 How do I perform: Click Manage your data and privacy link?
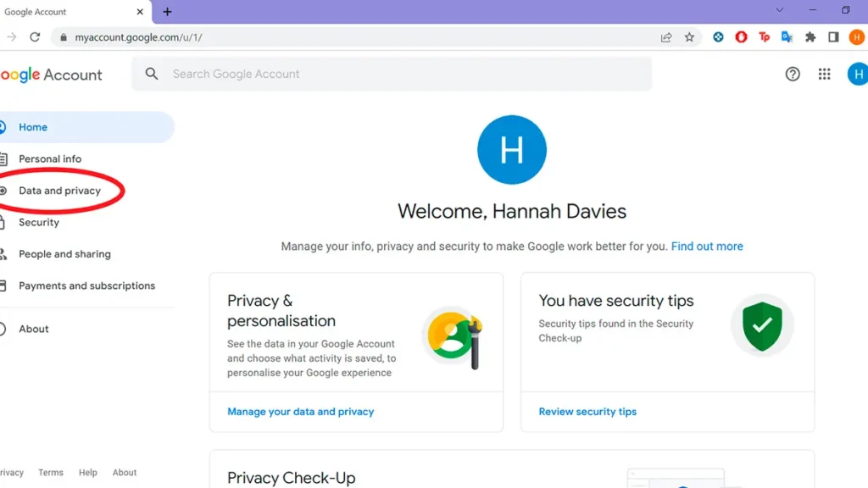click(301, 412)
